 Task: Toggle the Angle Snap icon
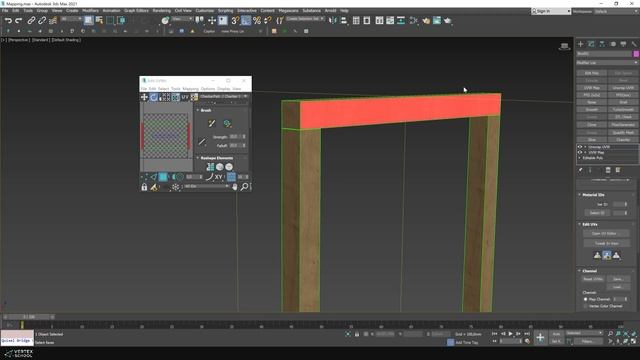(x=246, y=20)
